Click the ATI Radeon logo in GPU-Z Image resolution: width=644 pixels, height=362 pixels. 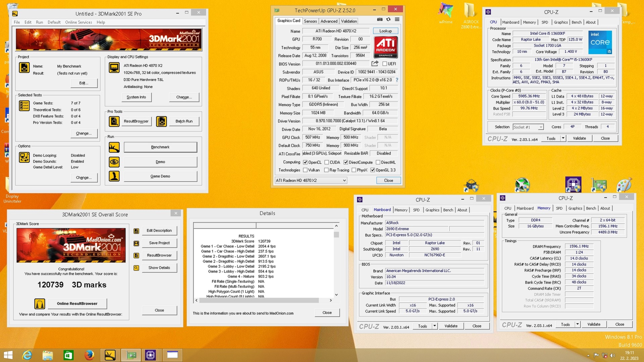point(385,47)
